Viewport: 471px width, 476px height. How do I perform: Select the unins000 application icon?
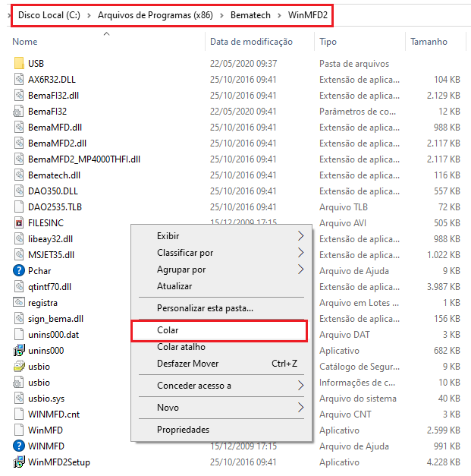[x=19, y=350]
